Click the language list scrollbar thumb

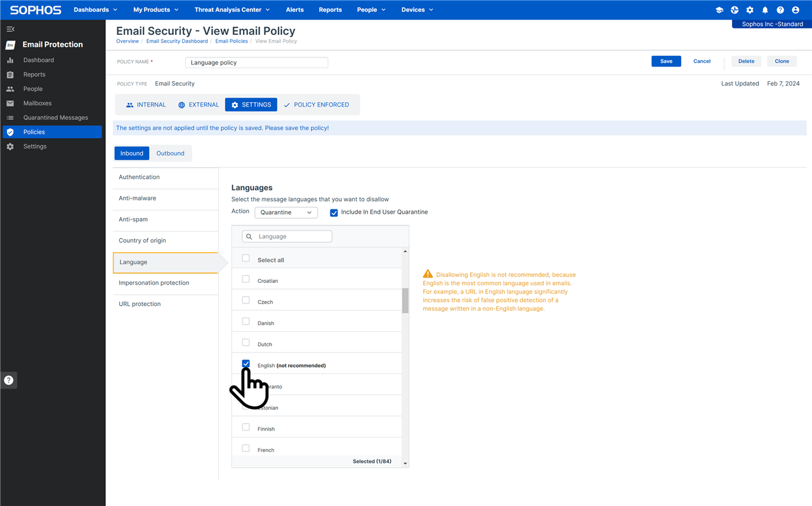click(x=405, y=300)
